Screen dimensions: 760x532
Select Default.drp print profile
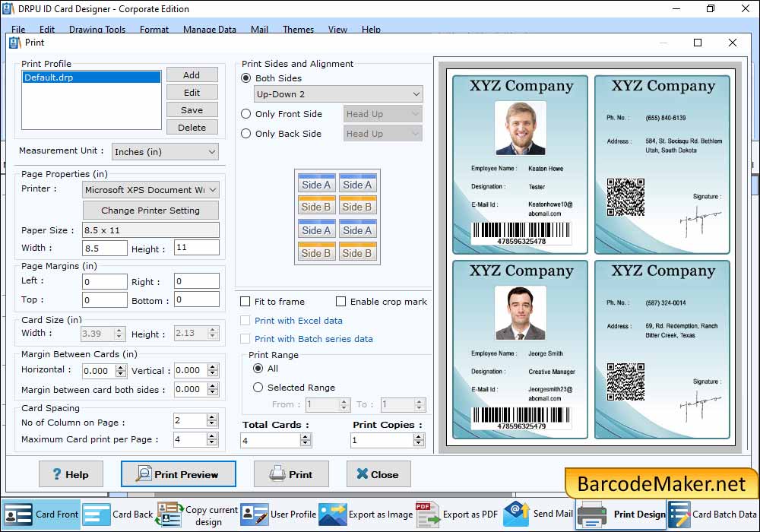(92, 78)
